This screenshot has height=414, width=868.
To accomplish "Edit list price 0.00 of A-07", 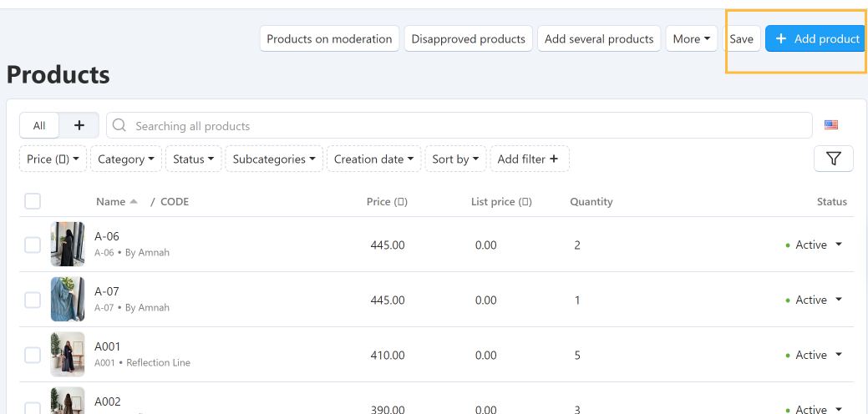I will 486,300.
